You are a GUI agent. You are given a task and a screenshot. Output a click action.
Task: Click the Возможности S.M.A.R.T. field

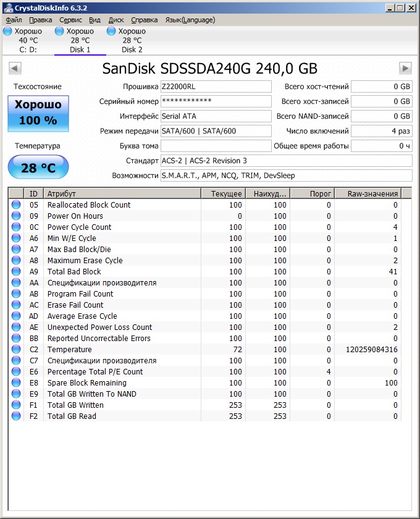point(287,175)
